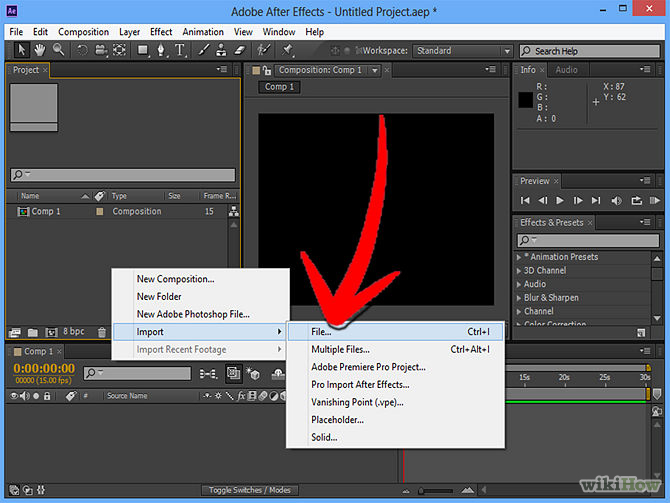
Task: Expand the 3D Channel effects category
Action: click(x=519, y=271)
